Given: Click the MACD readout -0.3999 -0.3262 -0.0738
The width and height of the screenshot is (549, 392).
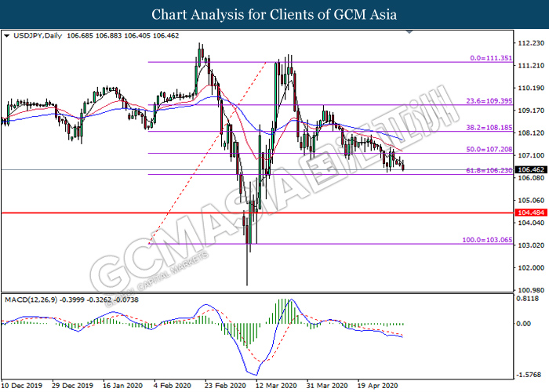Looking at the screenshot, I should [99, 300].
